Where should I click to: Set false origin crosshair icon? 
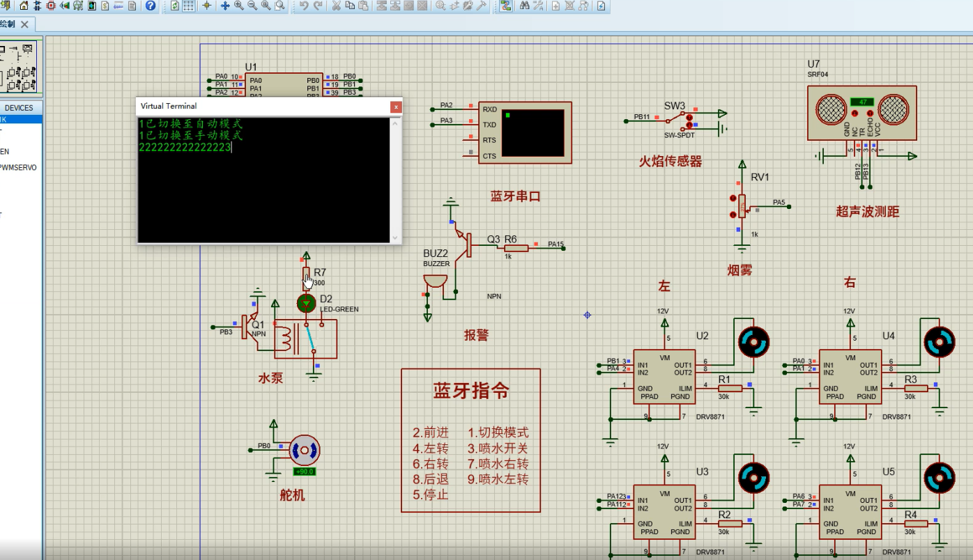coord(207,6)
